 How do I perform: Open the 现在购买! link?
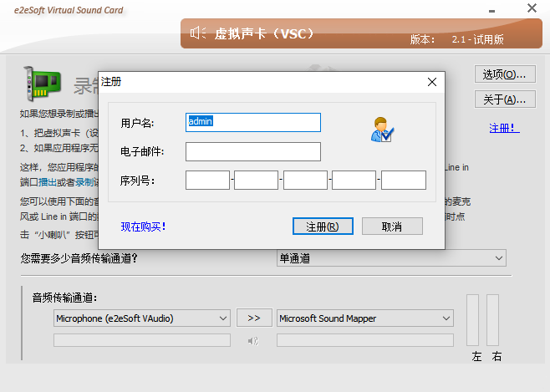point(143,227)
